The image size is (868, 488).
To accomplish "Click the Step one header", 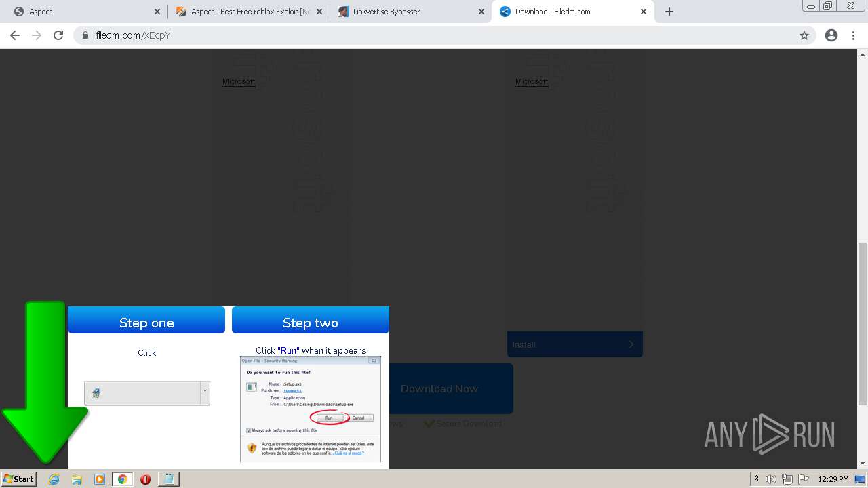I will click(146, 321).
